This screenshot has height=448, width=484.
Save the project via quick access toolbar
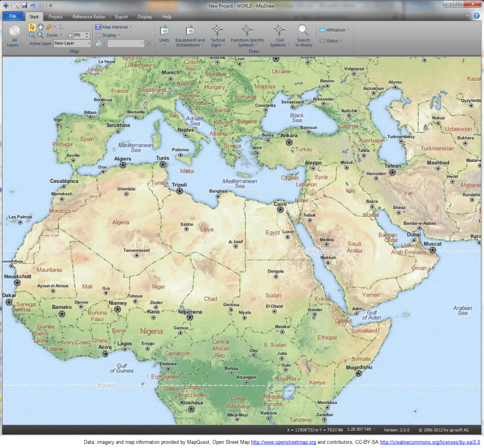tap(24, 6)
